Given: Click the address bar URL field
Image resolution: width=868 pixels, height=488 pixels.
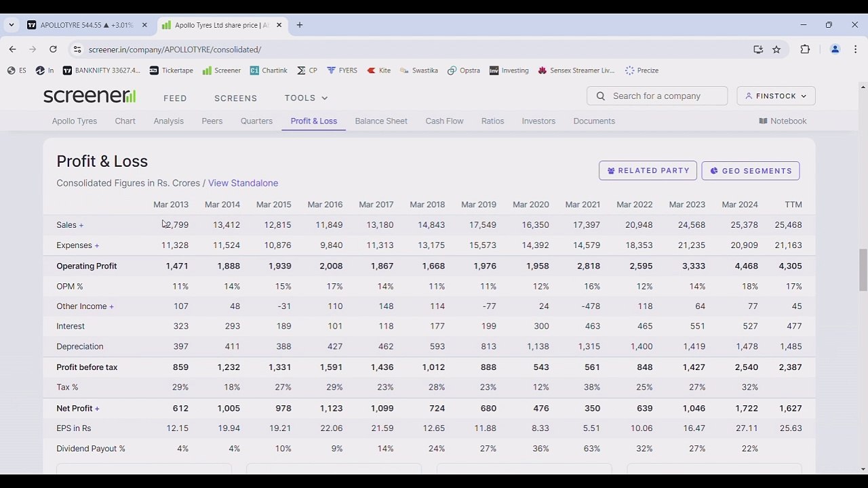Looking at the screenshot, I should (407, 49).
